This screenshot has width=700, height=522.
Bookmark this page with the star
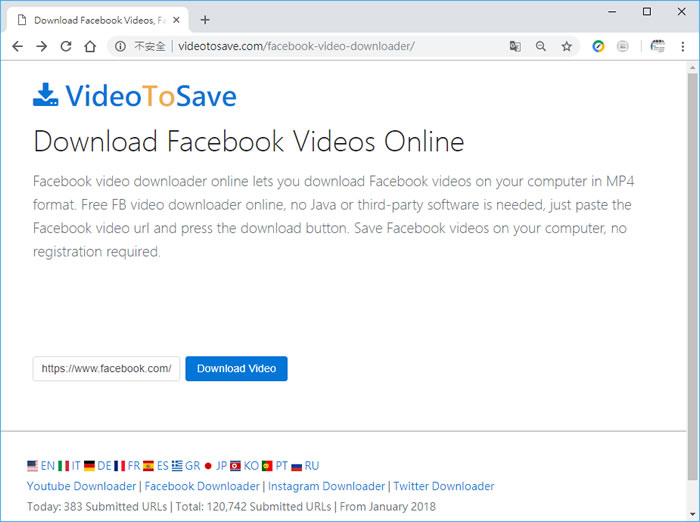point(567,46)
